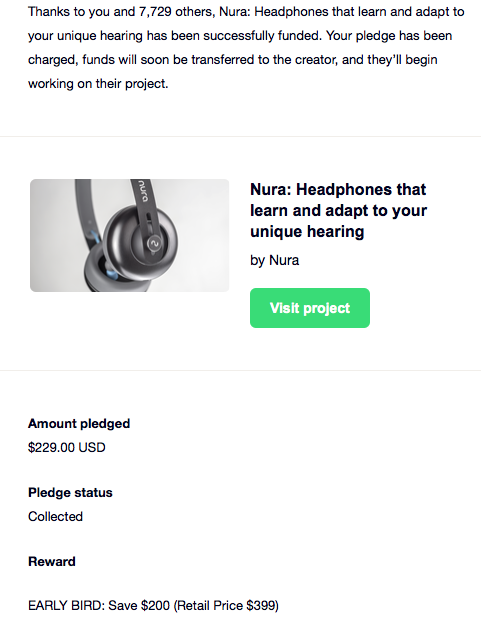Select the 'by Nura' creator name
This screenshot has height=619, width=481.
[x=274, y=260]
